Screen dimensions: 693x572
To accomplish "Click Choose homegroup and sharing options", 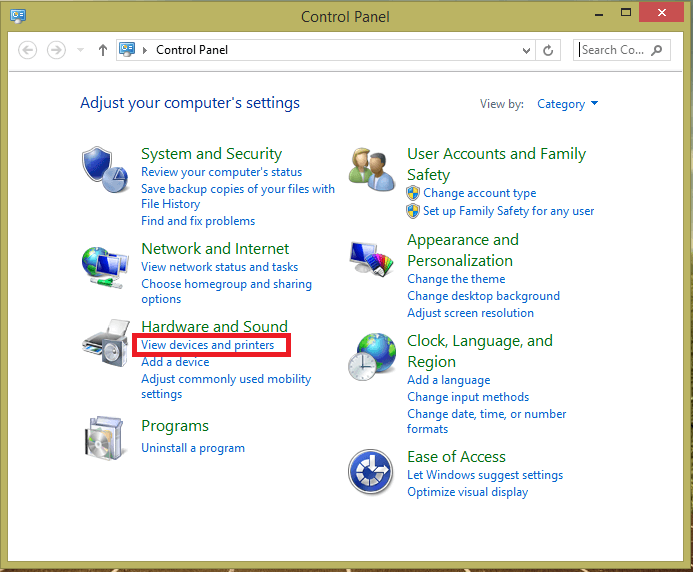I will (x=226, y=291).
